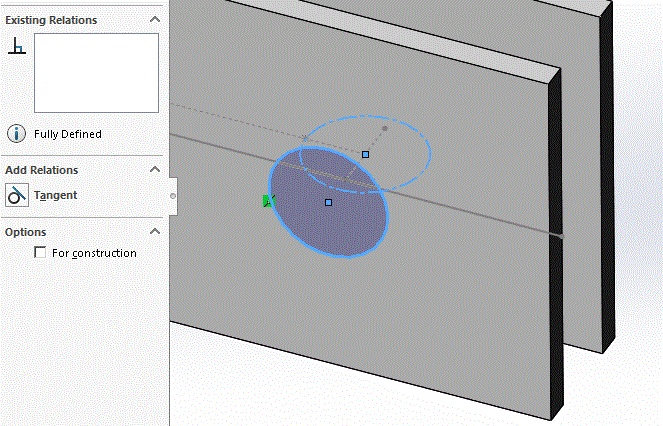Click inside the Existing Relations list box
Image resolution: width=663 pixels, height=426 pixels.
(x=96, y=73)
